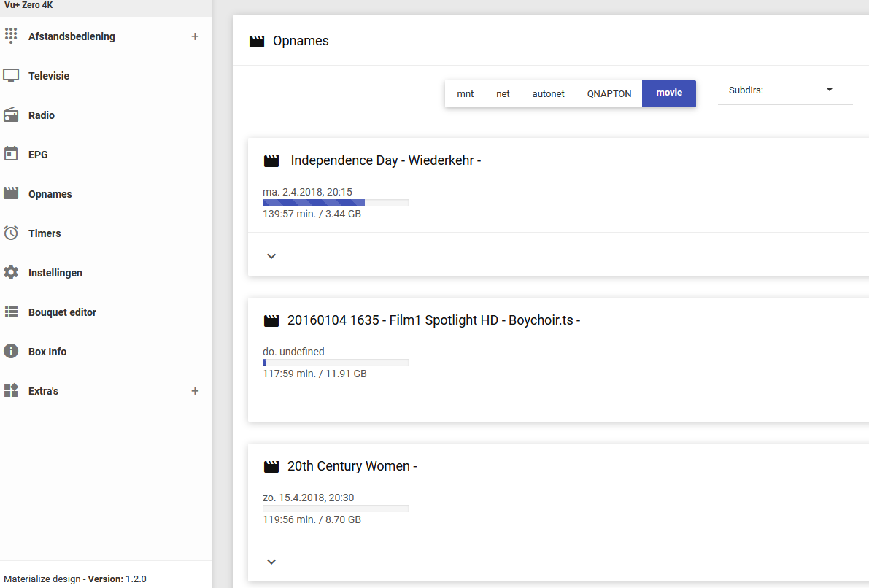869x588 pixels.
Task: Click the Televisie screen icon
Action: tap(11, 76)
